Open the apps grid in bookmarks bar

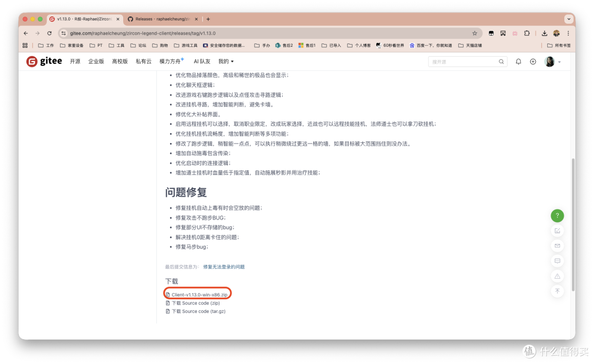point(25,46)
